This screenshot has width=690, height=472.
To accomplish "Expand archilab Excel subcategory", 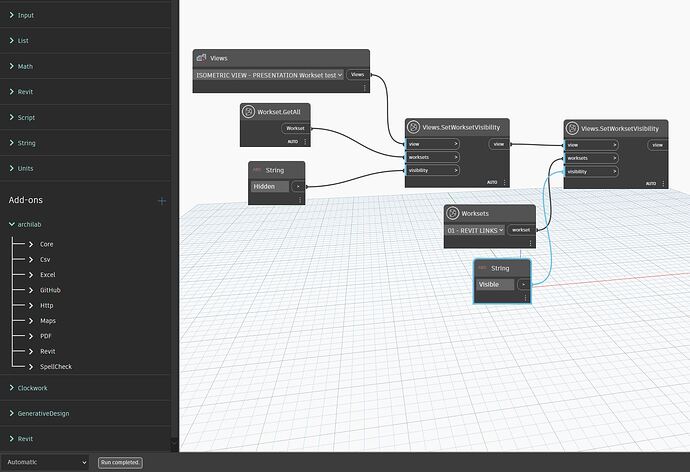I will tap(31, 274).
